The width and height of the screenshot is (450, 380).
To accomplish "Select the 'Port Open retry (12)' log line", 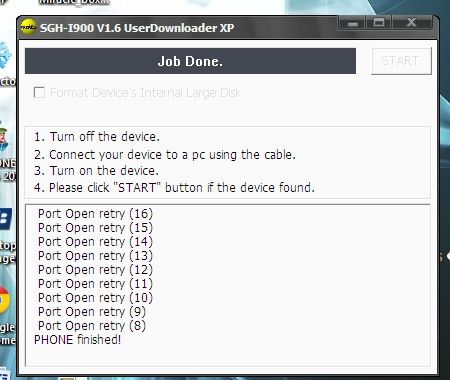I will [95, 270].
